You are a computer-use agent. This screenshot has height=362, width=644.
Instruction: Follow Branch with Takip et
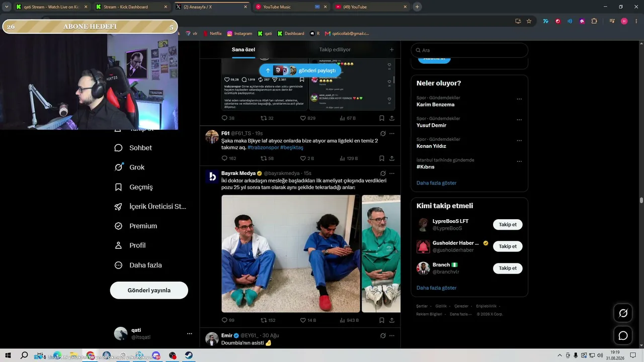tap(508, 268)
